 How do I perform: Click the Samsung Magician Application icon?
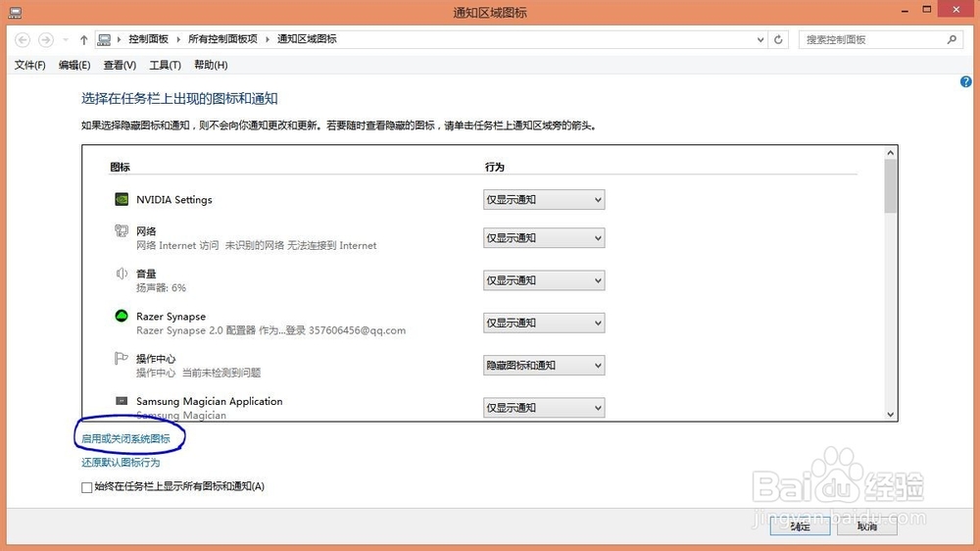point(122,401)
